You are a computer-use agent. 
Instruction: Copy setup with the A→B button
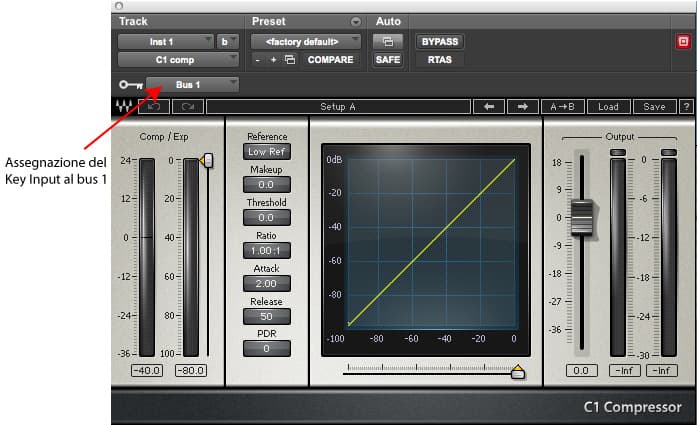pyautogui.click(x=562, y=107)
